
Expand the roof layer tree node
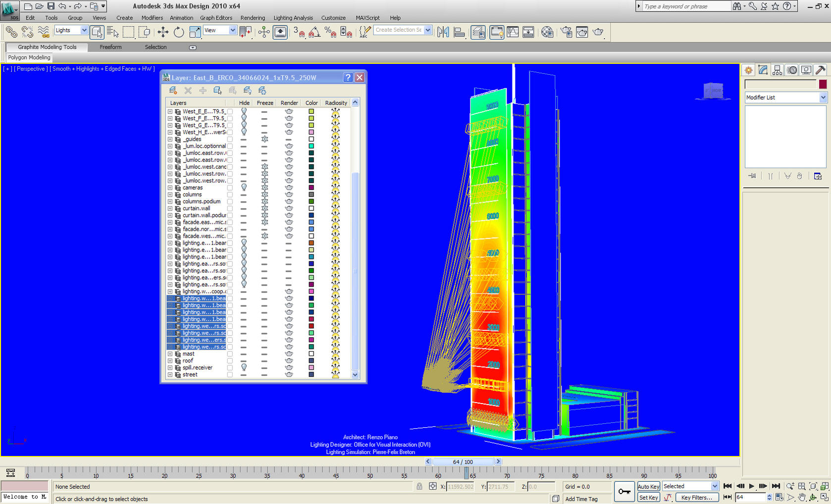(170, 361)
